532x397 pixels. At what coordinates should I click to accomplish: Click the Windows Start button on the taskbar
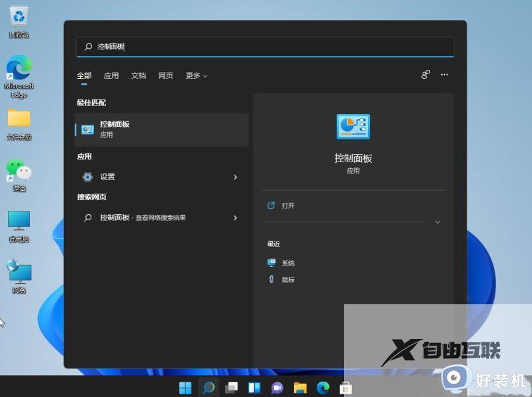click(185, 388)
